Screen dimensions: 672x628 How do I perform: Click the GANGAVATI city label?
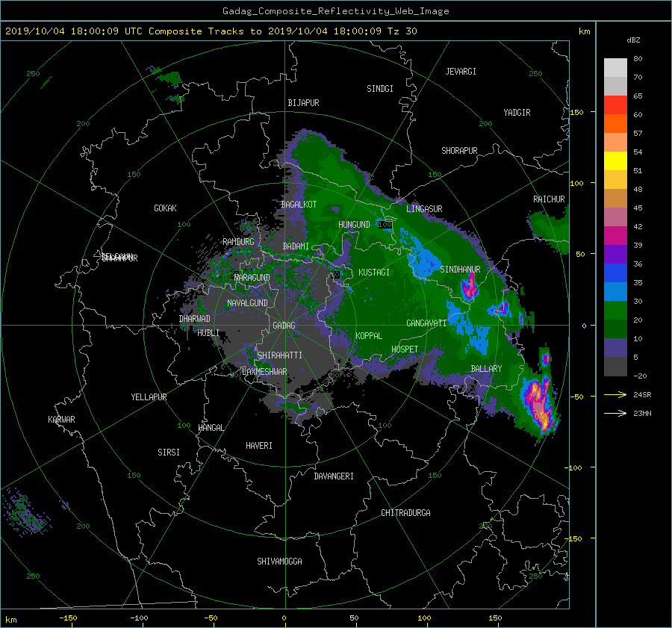point(426,323)
